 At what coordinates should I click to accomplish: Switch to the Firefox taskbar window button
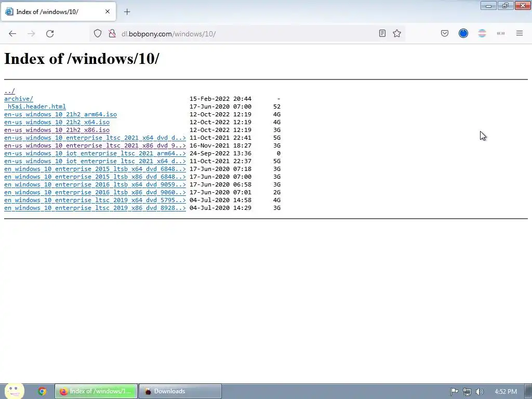(96, 391)
